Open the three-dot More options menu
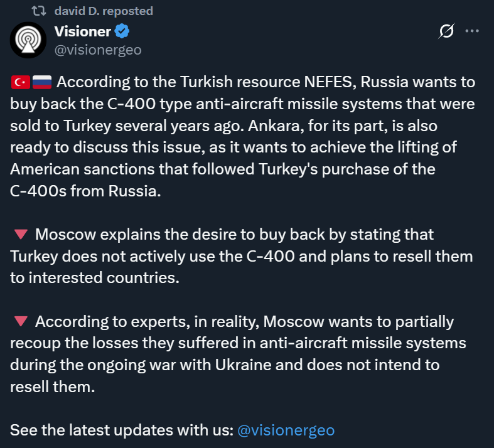 pos(472,31)
